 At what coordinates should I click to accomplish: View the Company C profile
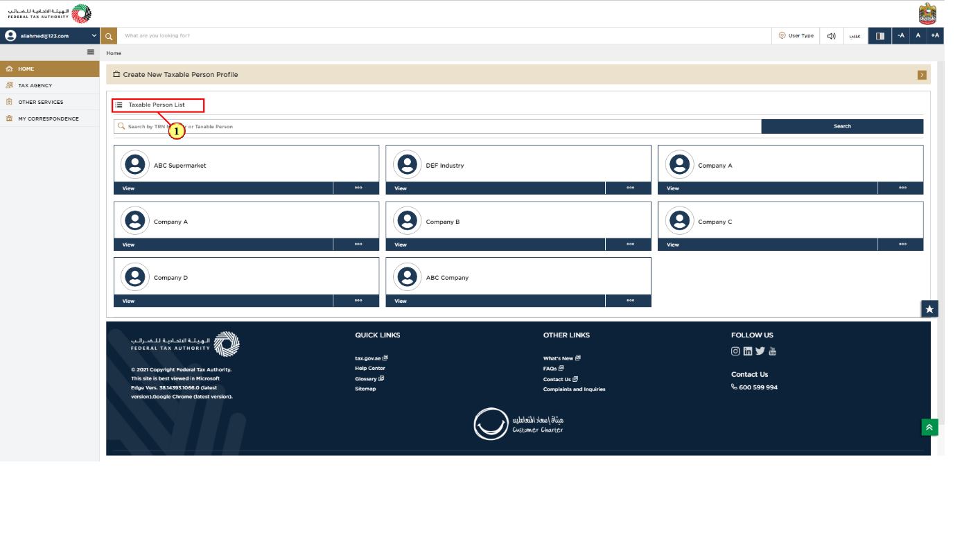(x=768, y=245)
